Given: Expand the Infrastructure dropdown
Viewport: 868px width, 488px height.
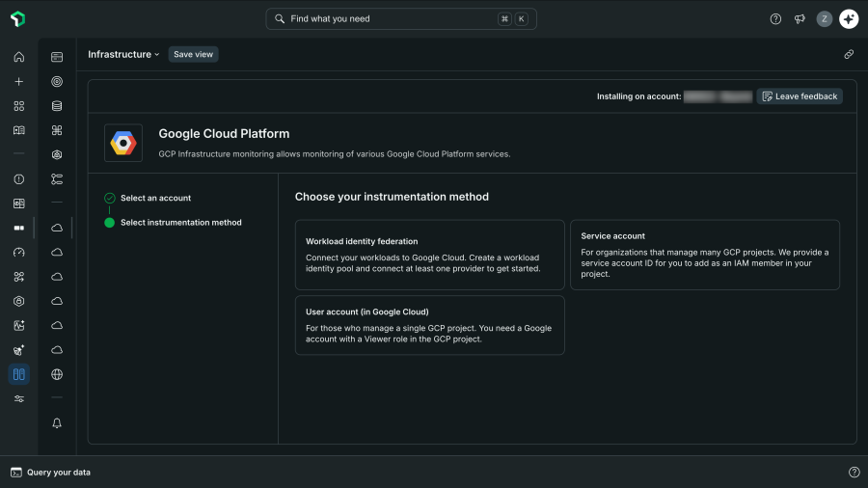Looking at the screenshot, I should pos(123,54).
